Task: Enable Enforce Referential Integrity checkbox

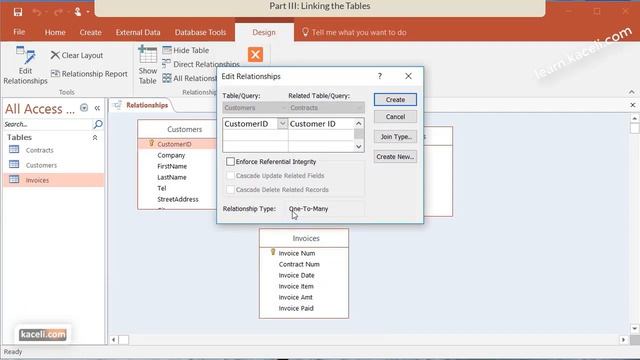Action: [230, 162]
